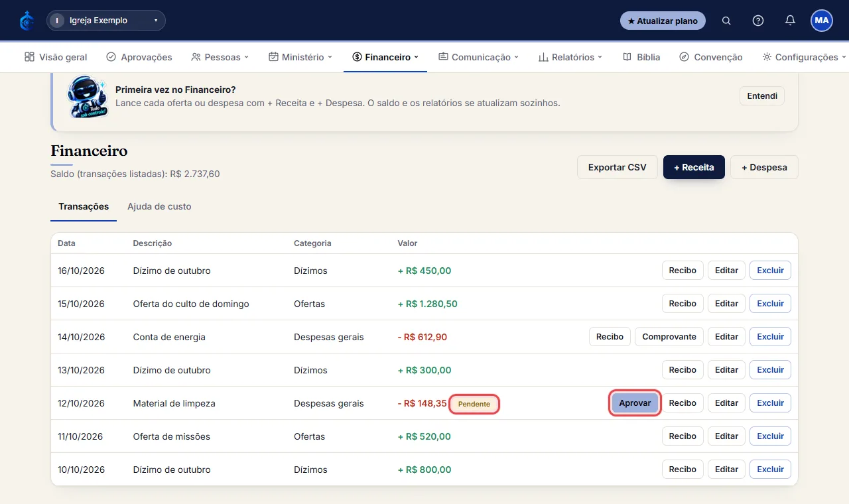Click the Pendente status badge
The width and height of the screenshot is (849, 504).
tap(474, 404)
